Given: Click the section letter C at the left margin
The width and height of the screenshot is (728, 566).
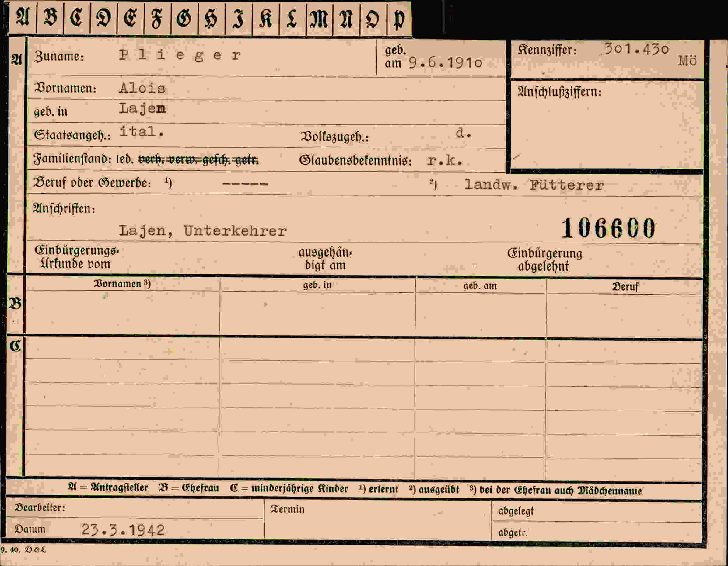Looking at the screenshot, I should click(15, 346).
